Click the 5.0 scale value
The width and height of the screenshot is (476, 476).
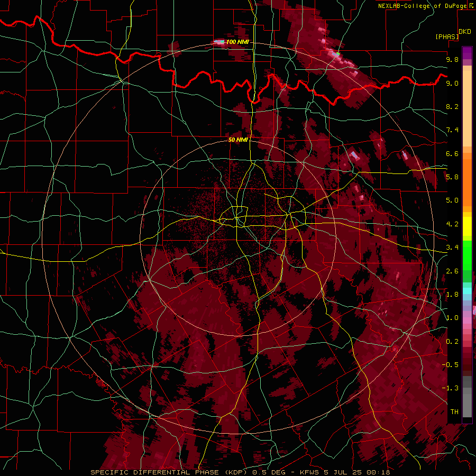[452, 200]
